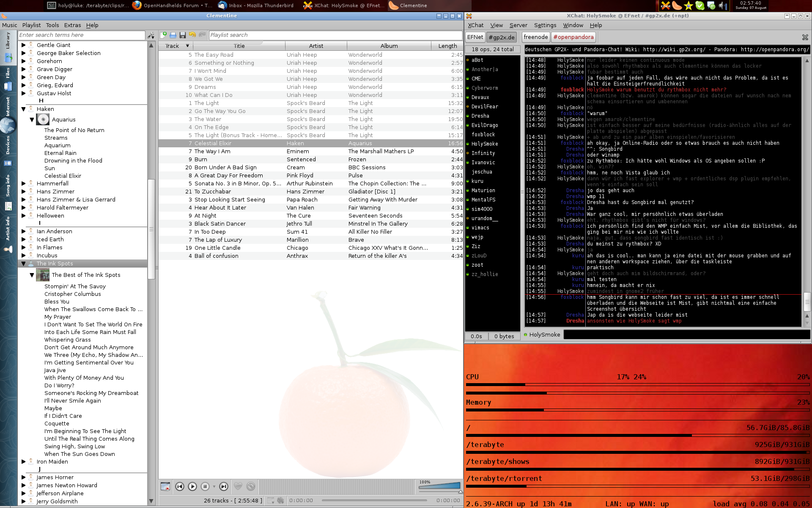Close the current XChat tab with X
812x508 pixels.
[805, 37]
